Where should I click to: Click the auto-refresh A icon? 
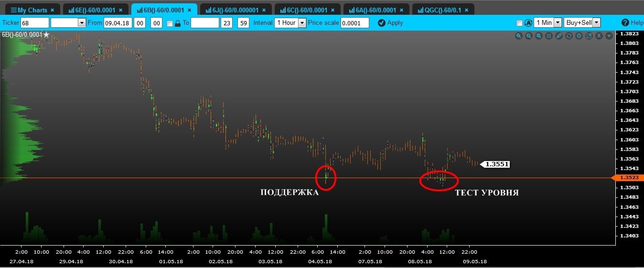[528, 22]
